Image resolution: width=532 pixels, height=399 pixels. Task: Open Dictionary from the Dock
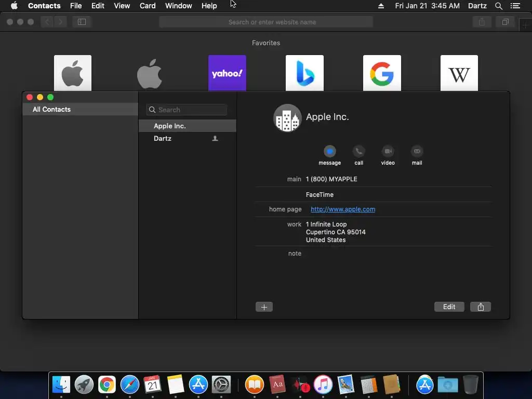tap(277, 384)
